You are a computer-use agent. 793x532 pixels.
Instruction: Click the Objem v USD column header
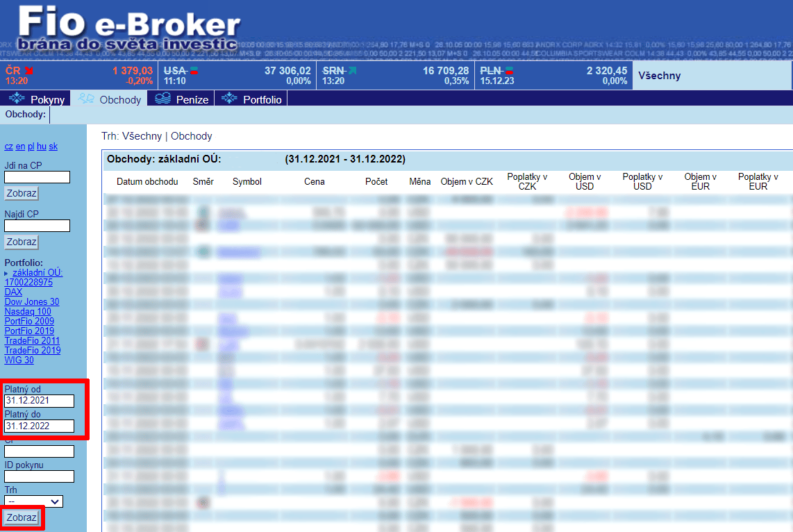[x=585, y=181]
